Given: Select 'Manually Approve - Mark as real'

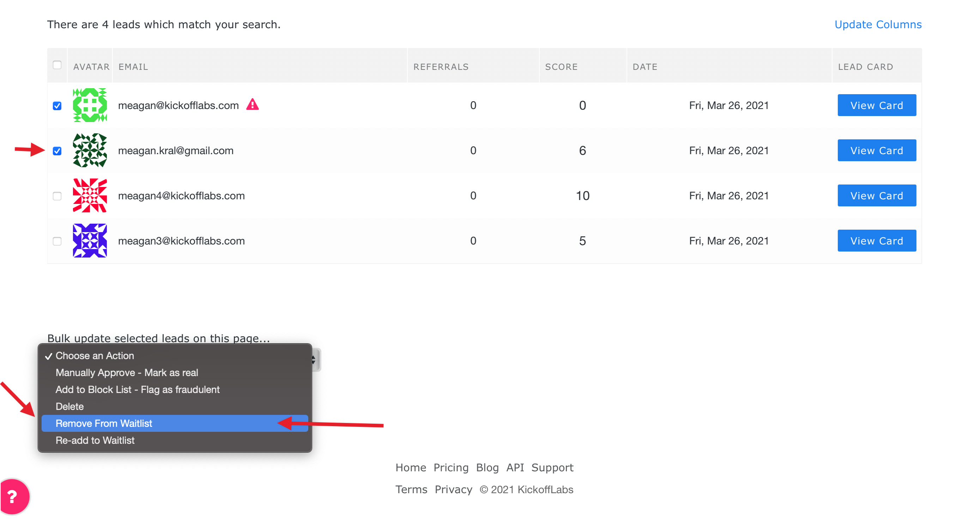Looking at the screenshot, I should pyautogui.click(x=175, y=373).
